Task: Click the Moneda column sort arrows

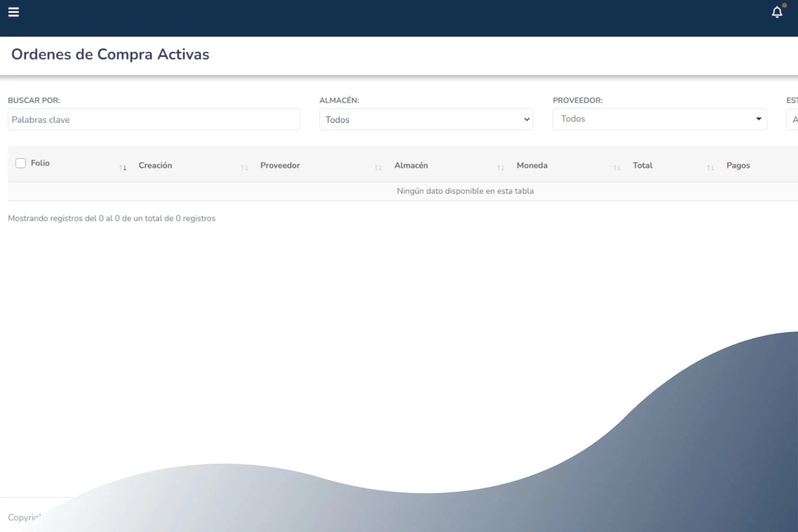Action: pos(617,167)
